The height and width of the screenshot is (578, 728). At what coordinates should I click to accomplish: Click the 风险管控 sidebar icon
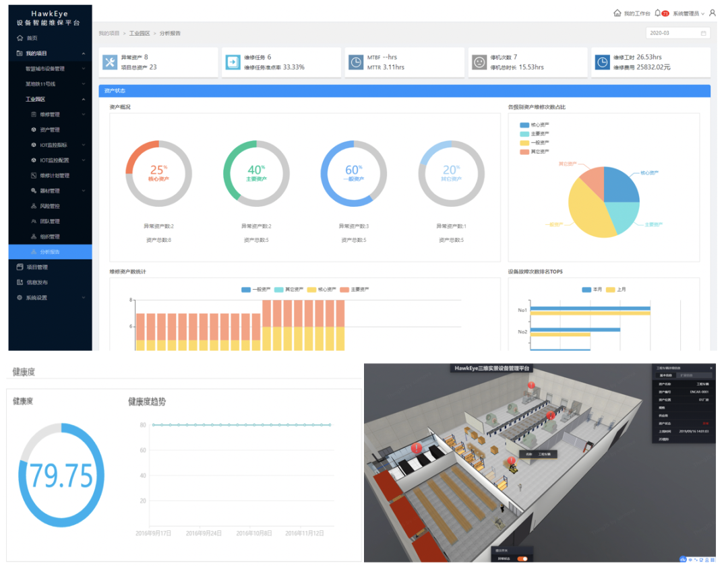point(34,206)
